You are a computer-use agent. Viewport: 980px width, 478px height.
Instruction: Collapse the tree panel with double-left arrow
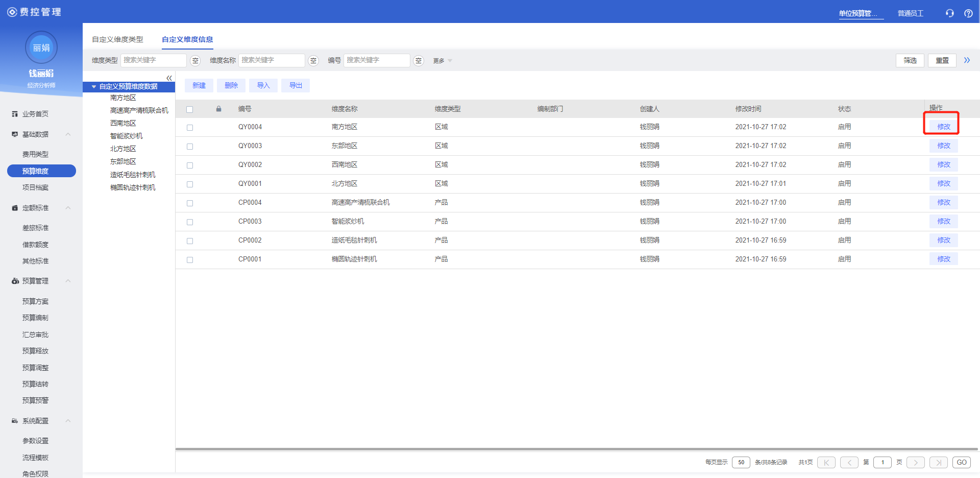point(169,78)
